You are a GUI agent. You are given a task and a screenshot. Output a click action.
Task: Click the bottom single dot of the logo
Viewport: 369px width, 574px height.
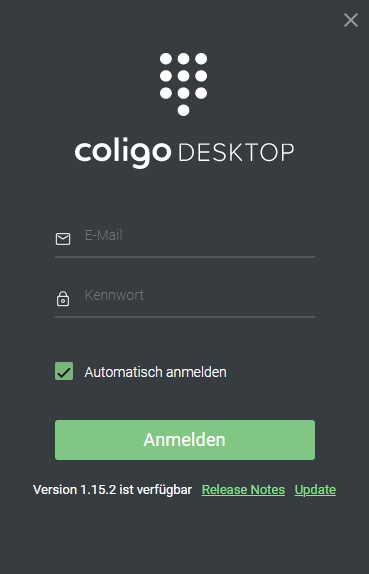pyautogui.click(x=183, y=110)
